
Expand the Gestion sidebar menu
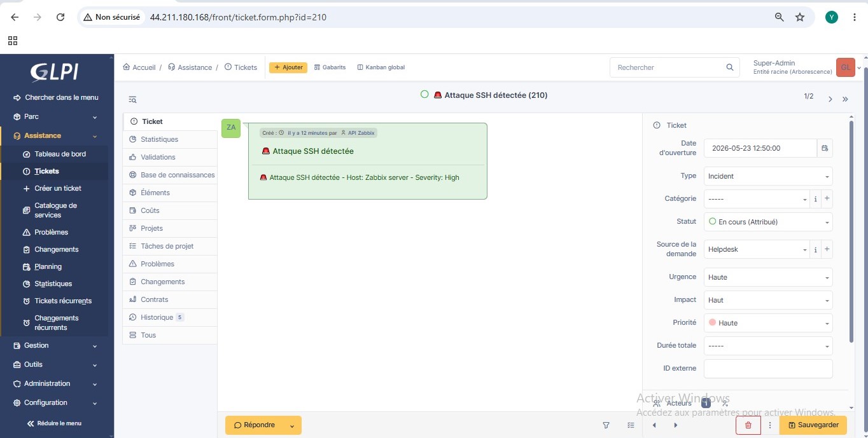57,346
